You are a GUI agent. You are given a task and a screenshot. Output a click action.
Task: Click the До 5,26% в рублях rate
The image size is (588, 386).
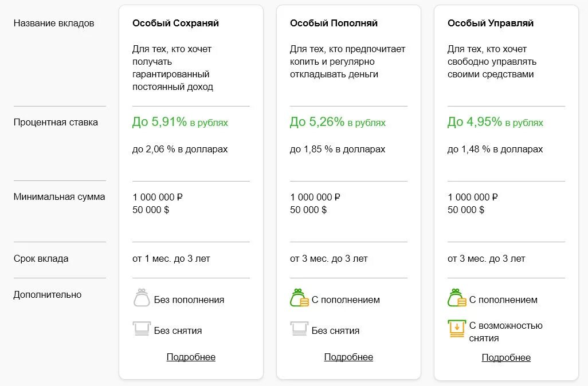[x=338, y=122]
